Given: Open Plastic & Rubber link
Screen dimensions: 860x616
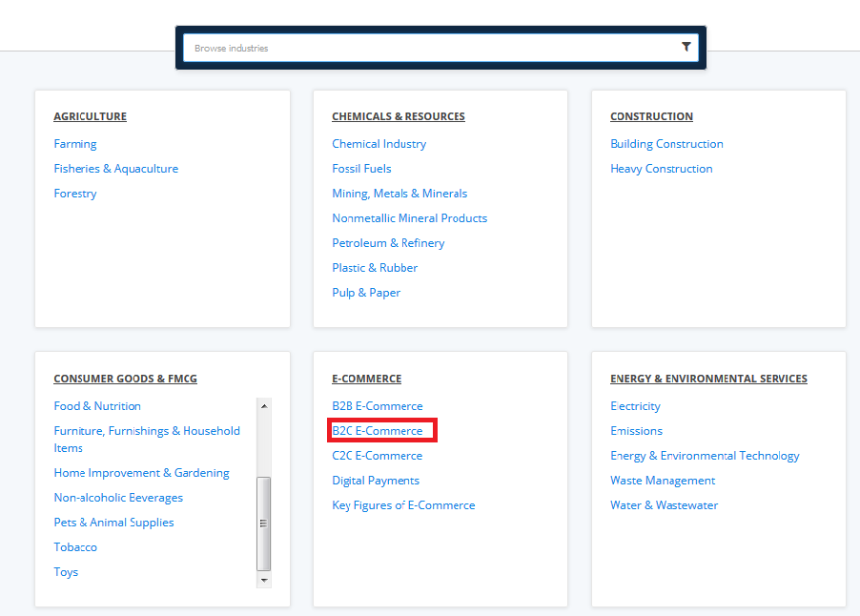Looking at the screenshot, I should pyautogui.click(x=375, y=268).
